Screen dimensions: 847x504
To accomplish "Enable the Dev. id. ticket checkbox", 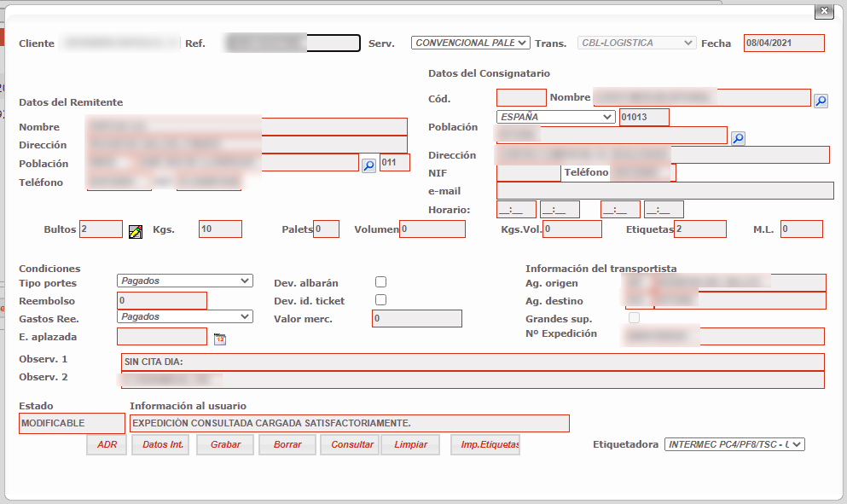I will pyautogui.click(x=380, y=300).
